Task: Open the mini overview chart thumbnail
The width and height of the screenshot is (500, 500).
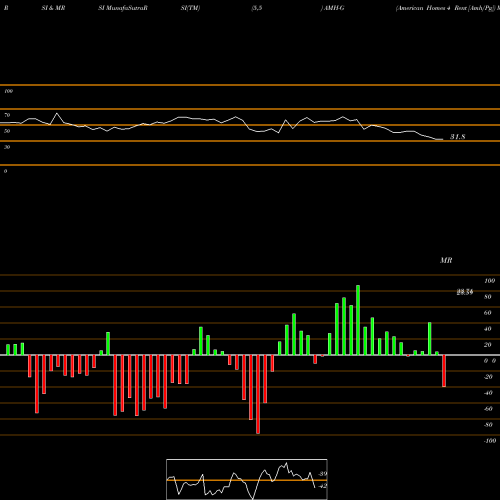Action: click(247, 479)
